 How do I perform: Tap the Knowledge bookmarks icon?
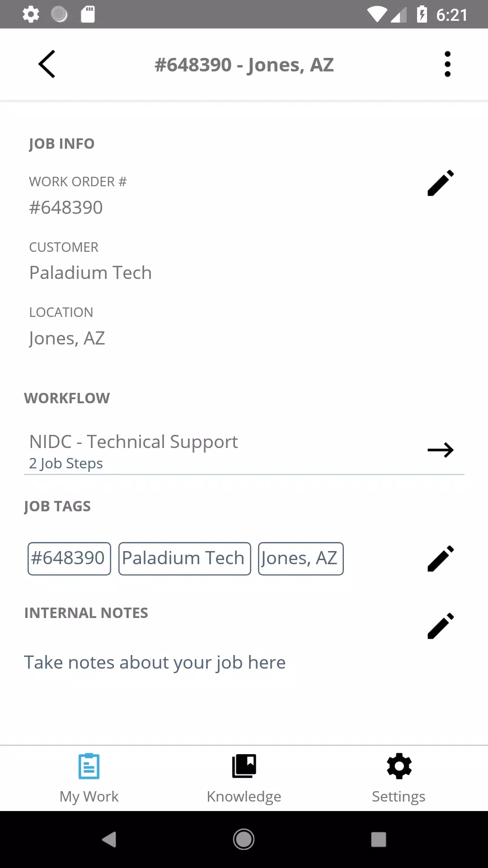[x=244, y=766]
